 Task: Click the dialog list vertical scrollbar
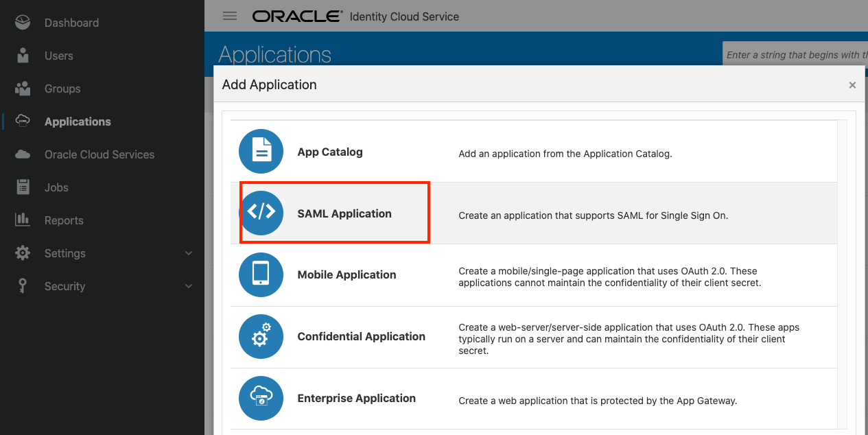(843, 274)
